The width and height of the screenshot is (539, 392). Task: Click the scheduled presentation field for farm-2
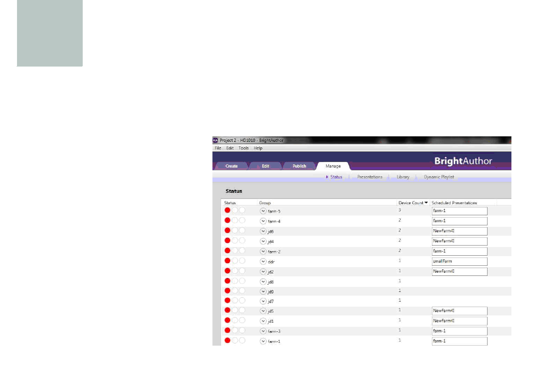[x=460, y=251]
